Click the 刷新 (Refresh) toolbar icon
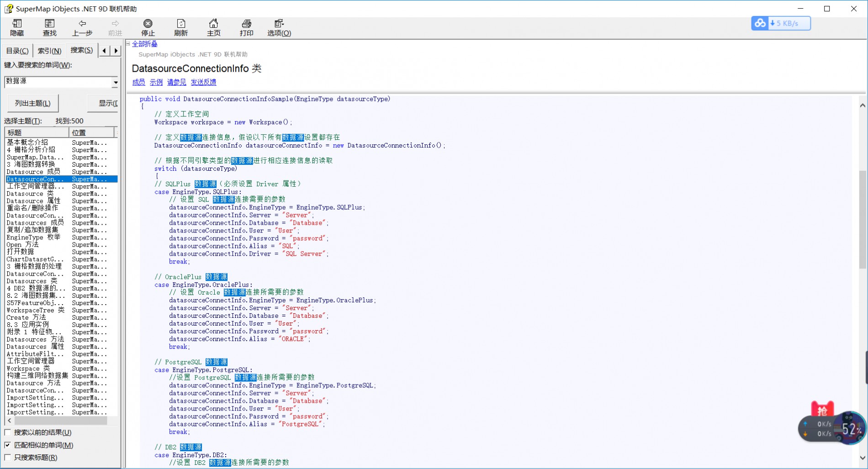The height and width of the screenshot is (469, 868). [x=181, y=28]
